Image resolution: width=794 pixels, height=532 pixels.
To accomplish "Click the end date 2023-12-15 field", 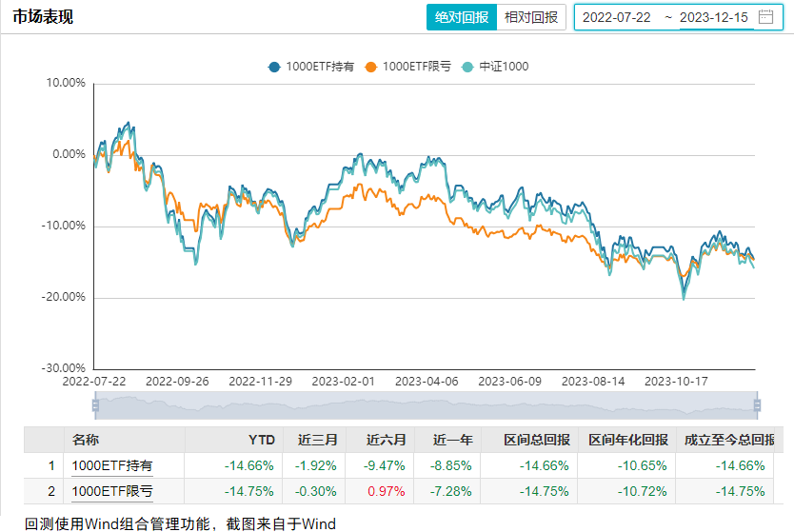I will pos(715,17).
